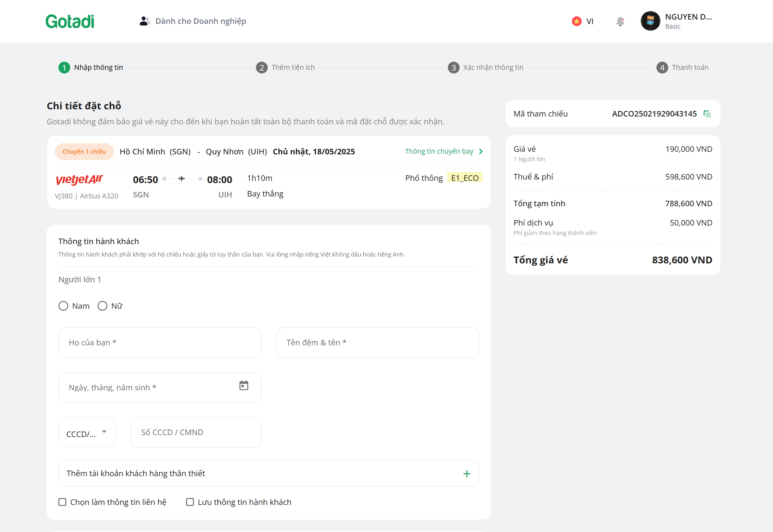Click the plus icon for loyalty account
773x532 pixels.
(x=467, y=474)
